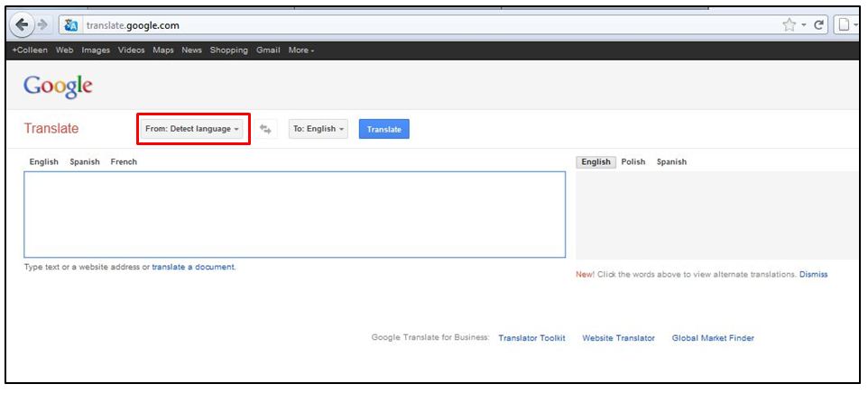
Task: Open the To: English dropdown
Action: pyautogui.click(x=318, y=129)
